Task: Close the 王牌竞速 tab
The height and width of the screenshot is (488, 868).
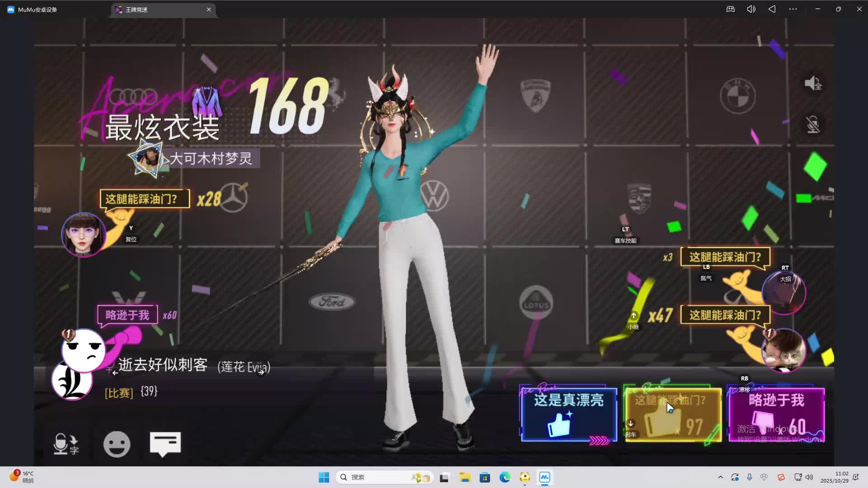Action: (209, 9)
